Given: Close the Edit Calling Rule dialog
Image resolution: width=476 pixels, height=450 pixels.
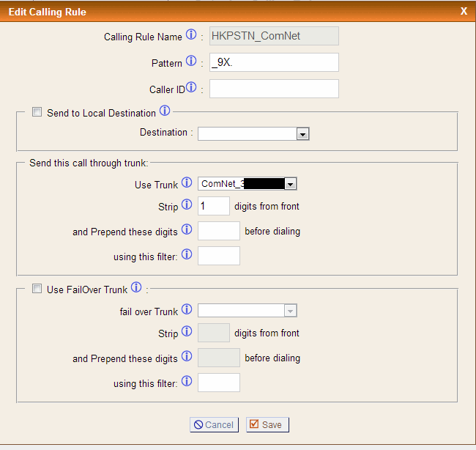Looking at the screenshot, I should [x=464, y=11].
